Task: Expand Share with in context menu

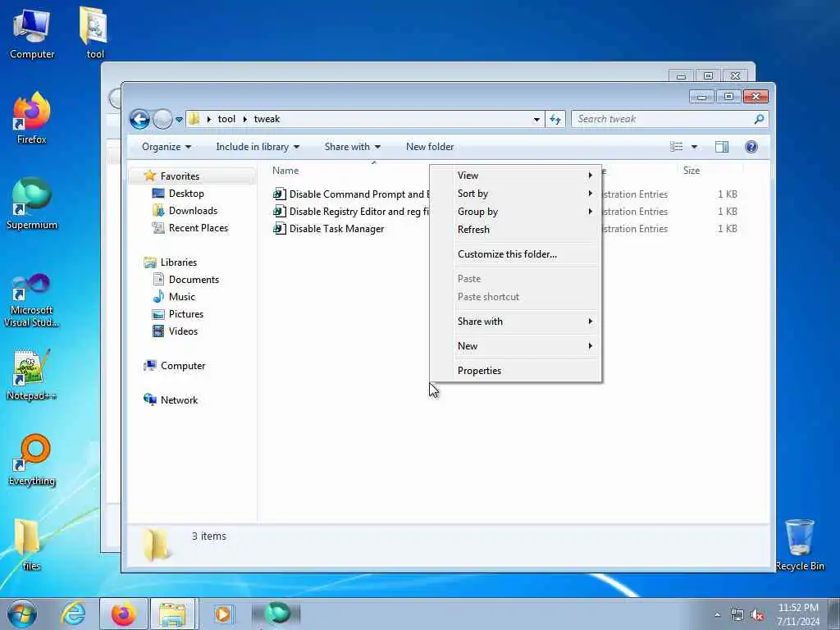Action: (515, 322)
